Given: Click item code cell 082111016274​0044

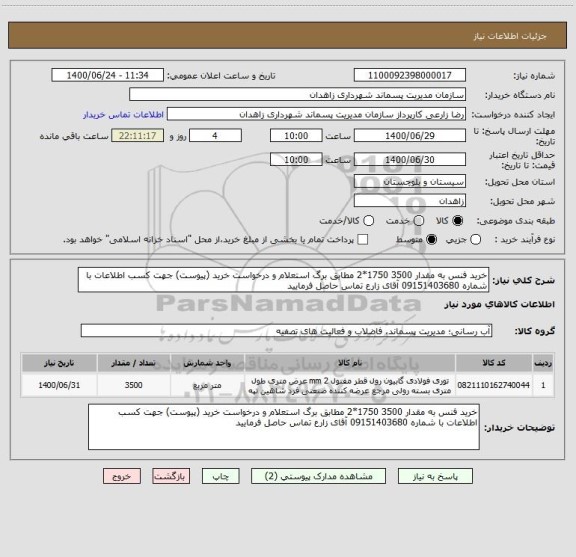Looking at the screenshot, I should 494,385.
